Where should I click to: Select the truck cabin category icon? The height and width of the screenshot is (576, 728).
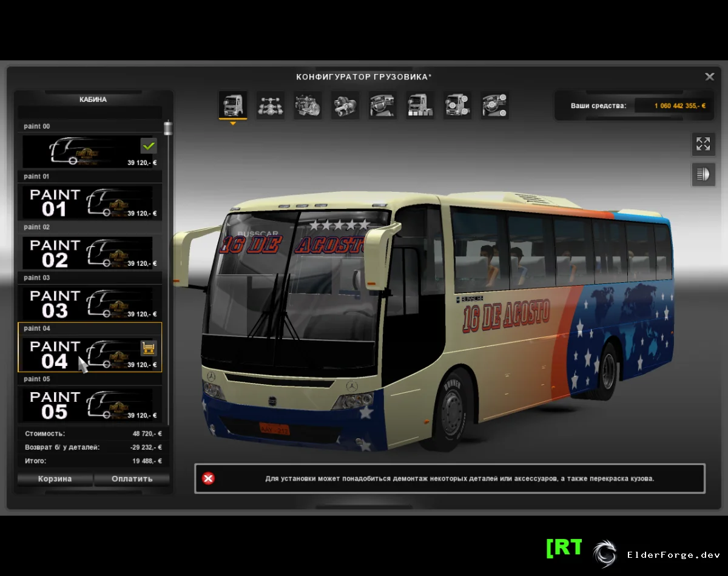click(233, 106)
